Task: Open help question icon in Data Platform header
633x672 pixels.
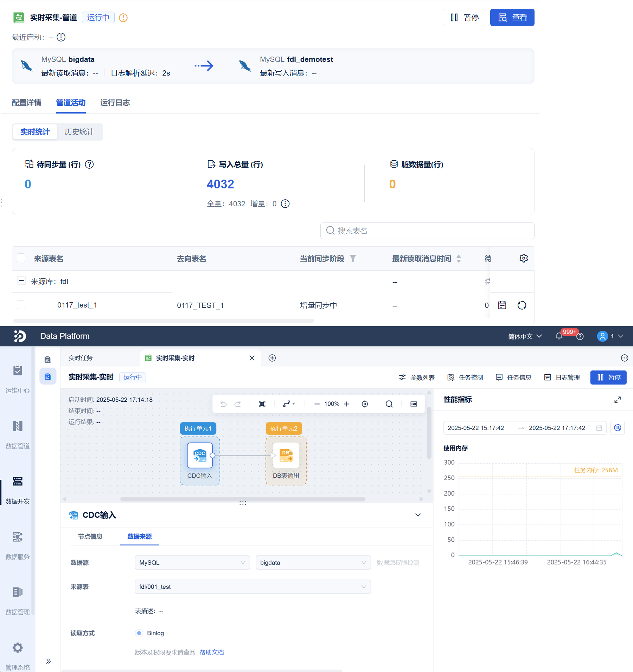Action: click(x=580, y=336)
